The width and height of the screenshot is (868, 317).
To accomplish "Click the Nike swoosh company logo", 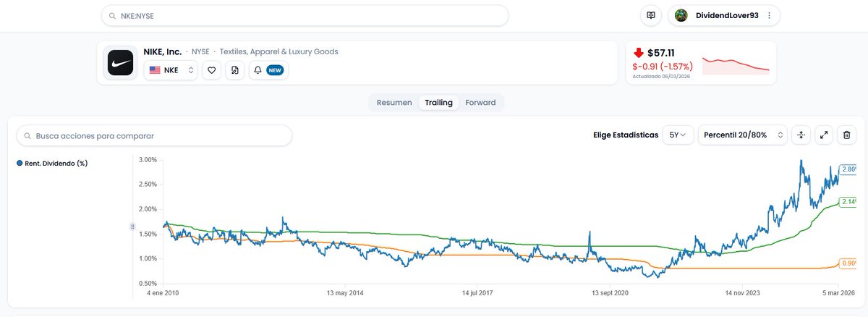I will [120, 62].
